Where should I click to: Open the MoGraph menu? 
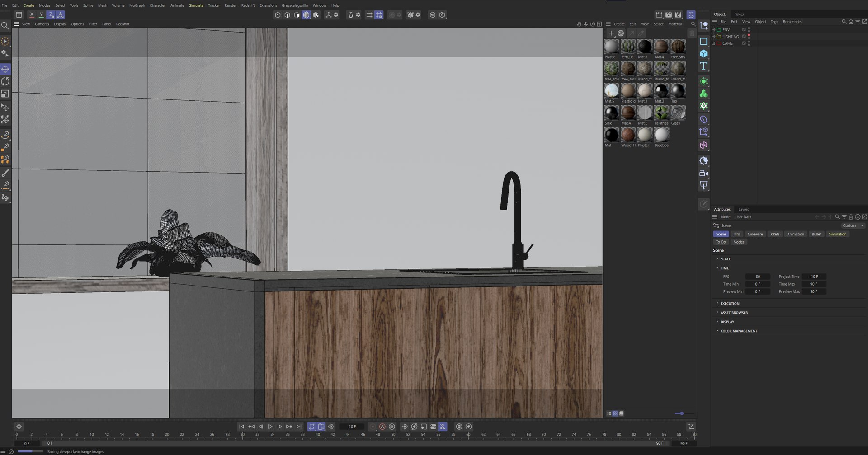pos(137,5)
